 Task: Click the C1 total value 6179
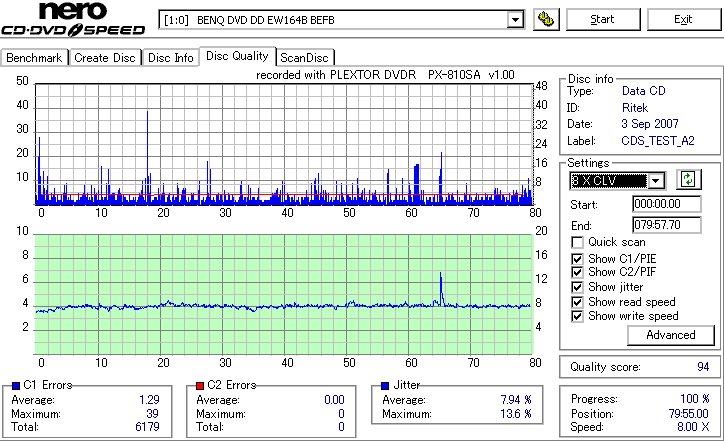coord(147,427)
